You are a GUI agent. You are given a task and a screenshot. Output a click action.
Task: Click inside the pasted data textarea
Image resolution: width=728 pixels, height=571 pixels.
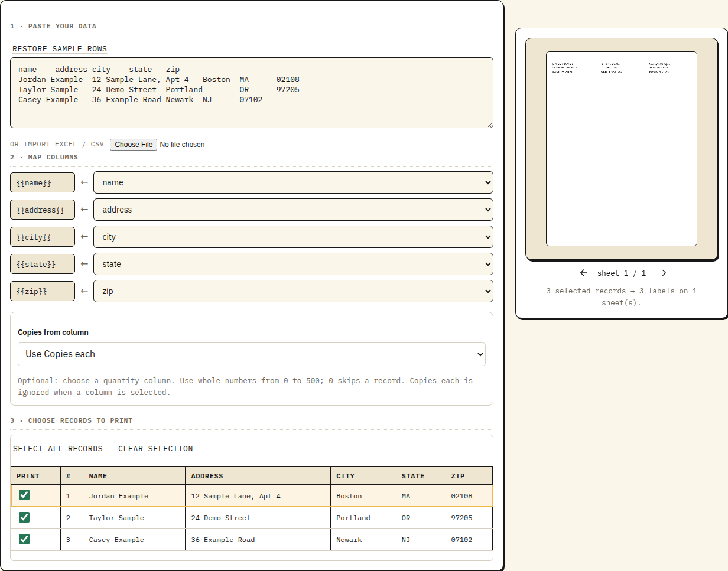252,93
